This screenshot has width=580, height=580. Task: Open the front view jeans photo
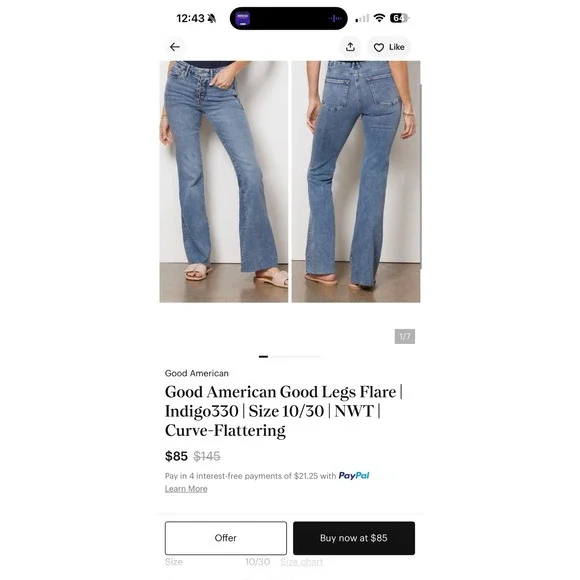[224, 182]
